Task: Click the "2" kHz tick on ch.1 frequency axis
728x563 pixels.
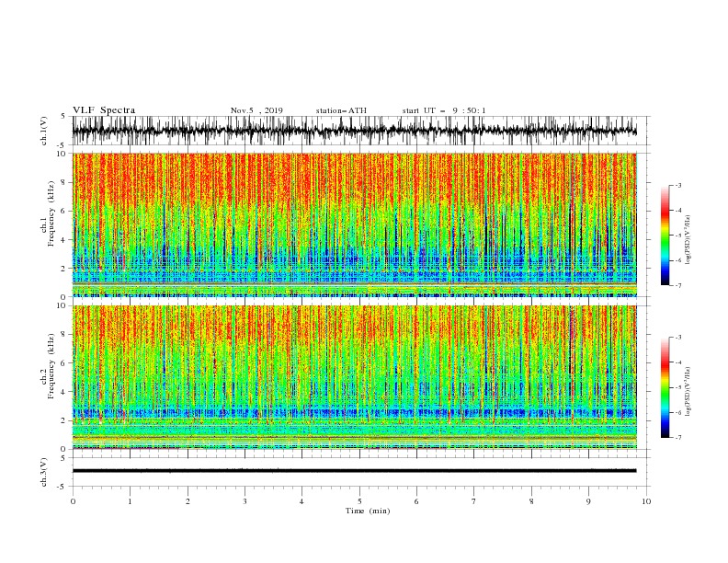Action: coord(63,269)
